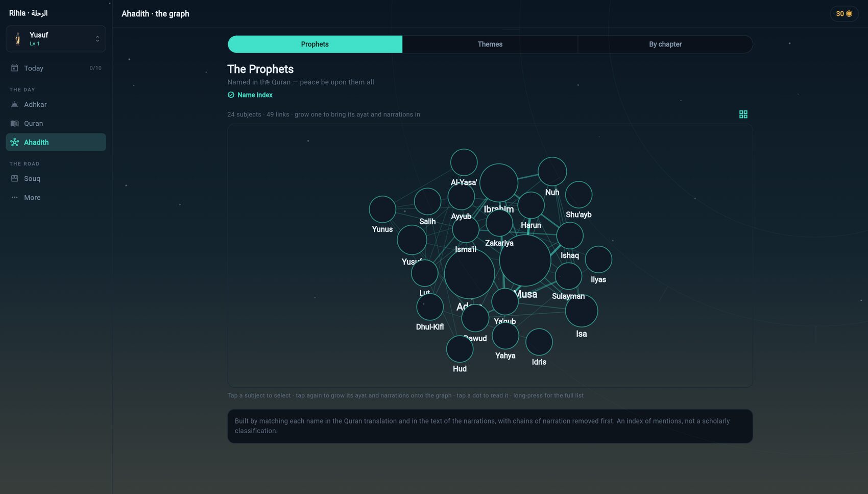Select the Sulayman node
Screen dimensions: 868x494
(x=568, y=276)
